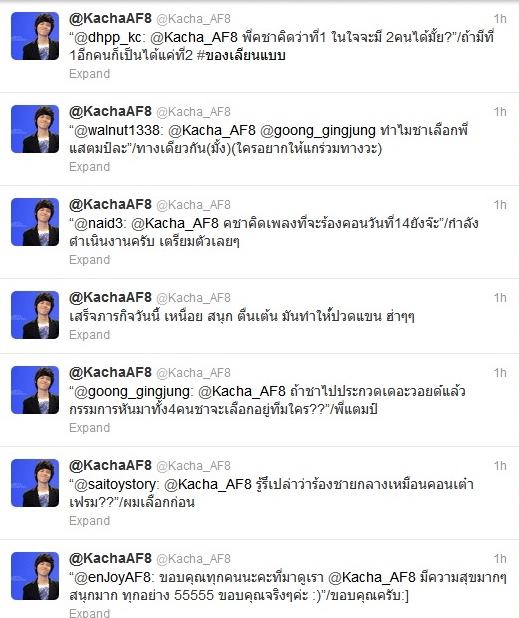Image resolution: width=519 pixels, height=618 pixels.
Task: Open the @saitoystory mention link
Action: click(x=116, y=484)
